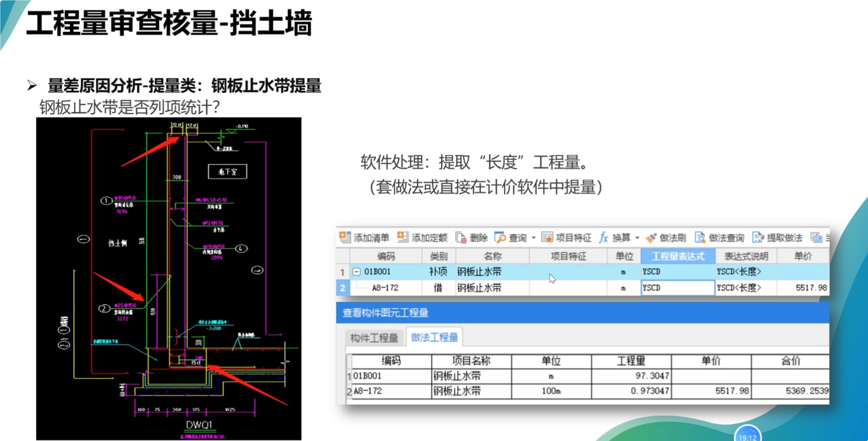868x441 pixels.
Task: Click the 工程量表达式 column header
Action: pos(678,256)
